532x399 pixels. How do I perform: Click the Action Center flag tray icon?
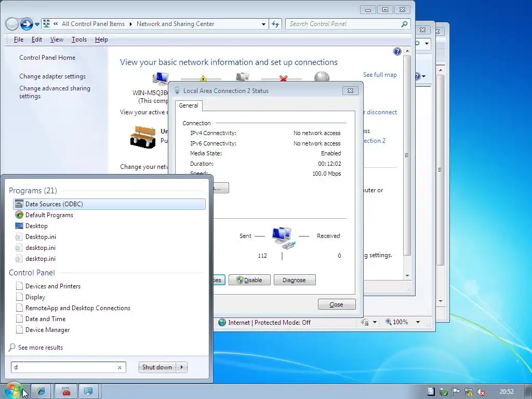456,392
